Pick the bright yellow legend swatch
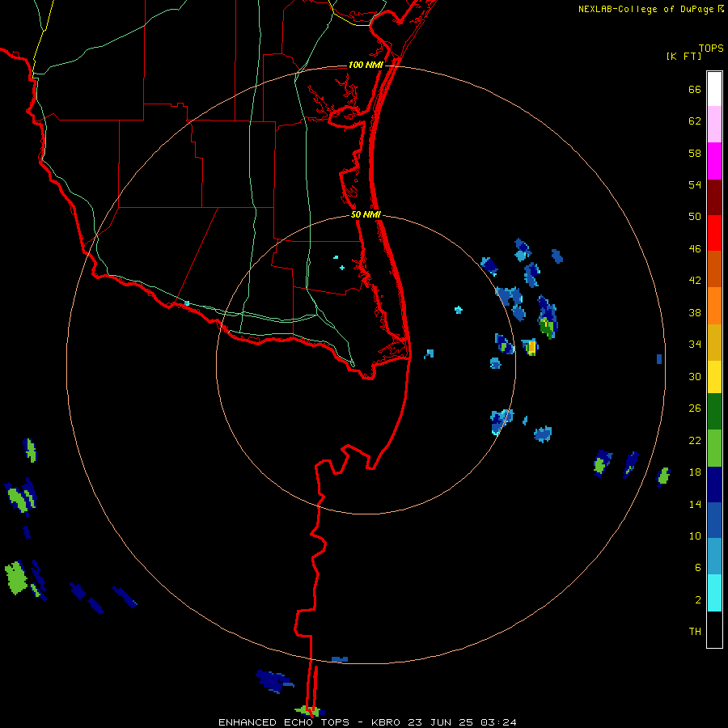This screenshot has height=728, width=728. [714, 377]
